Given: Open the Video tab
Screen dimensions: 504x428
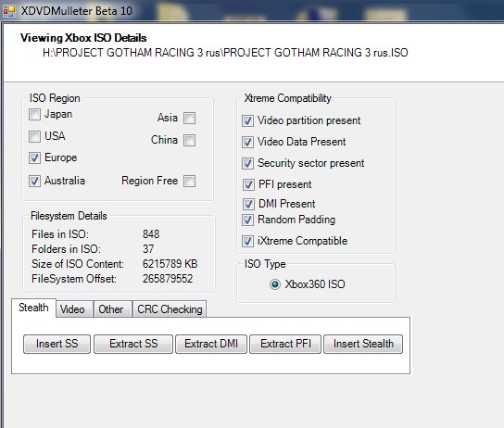Looking at the screenshot, I should [74, 309].
